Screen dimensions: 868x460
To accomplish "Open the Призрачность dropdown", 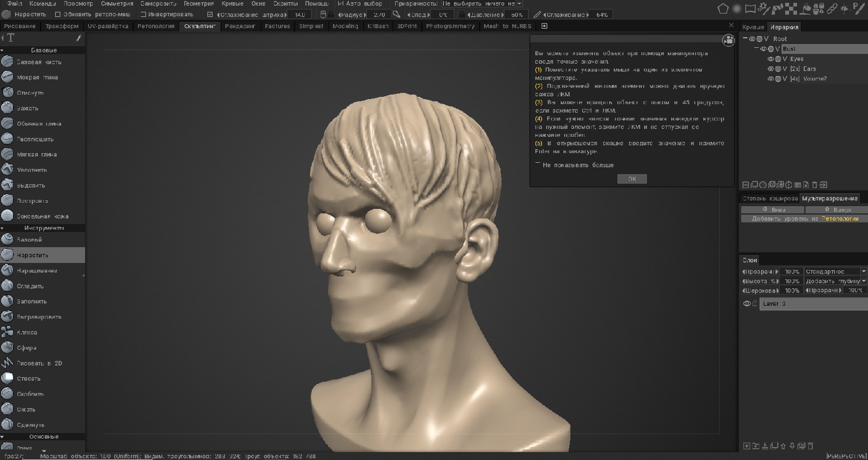I will (482, 3).
